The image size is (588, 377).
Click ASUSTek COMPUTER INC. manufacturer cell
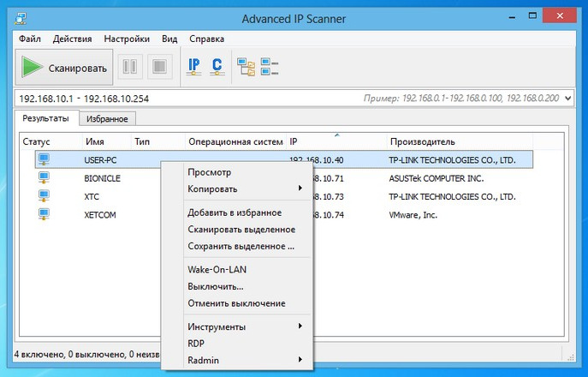(437, 178)
